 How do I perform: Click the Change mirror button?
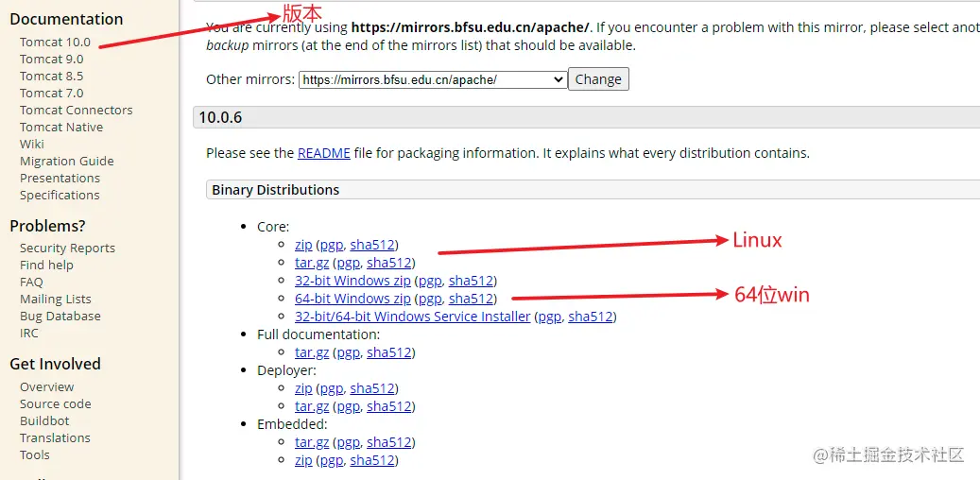coord(598,79)
